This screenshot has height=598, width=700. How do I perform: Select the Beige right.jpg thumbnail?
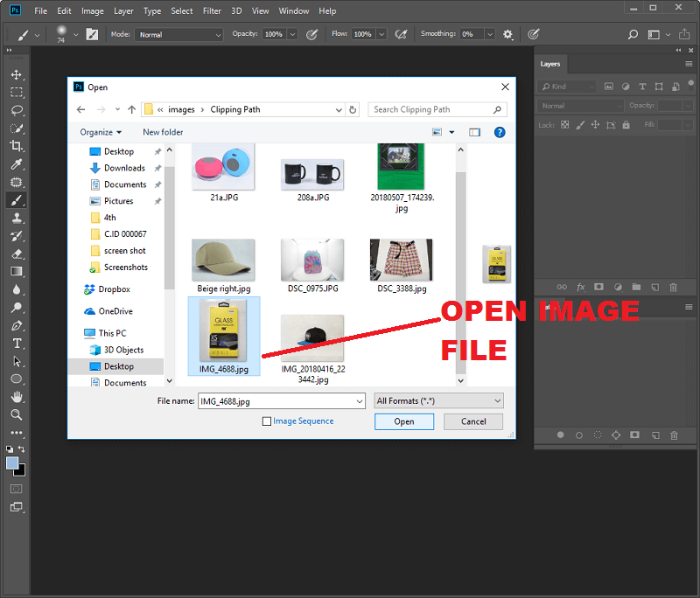click(223, 261)
